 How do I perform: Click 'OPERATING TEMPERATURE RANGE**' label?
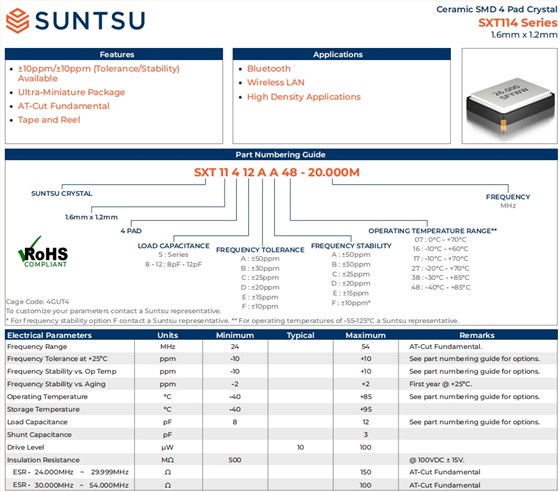[x=432, y=231]
